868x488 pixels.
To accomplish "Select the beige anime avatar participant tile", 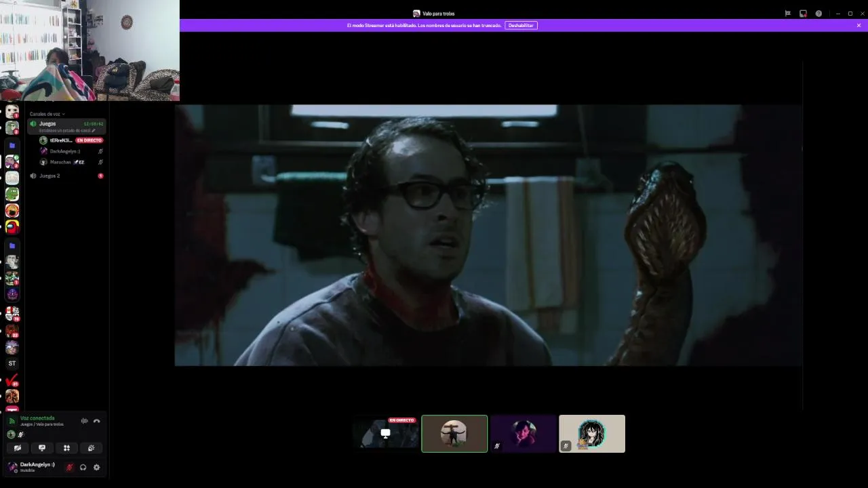I will [x=592, y=434].
